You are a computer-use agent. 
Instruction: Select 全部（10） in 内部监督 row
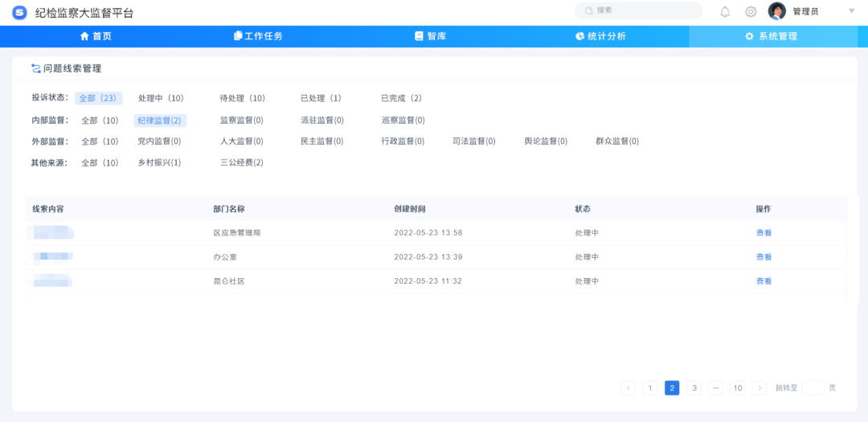point(100,121)
